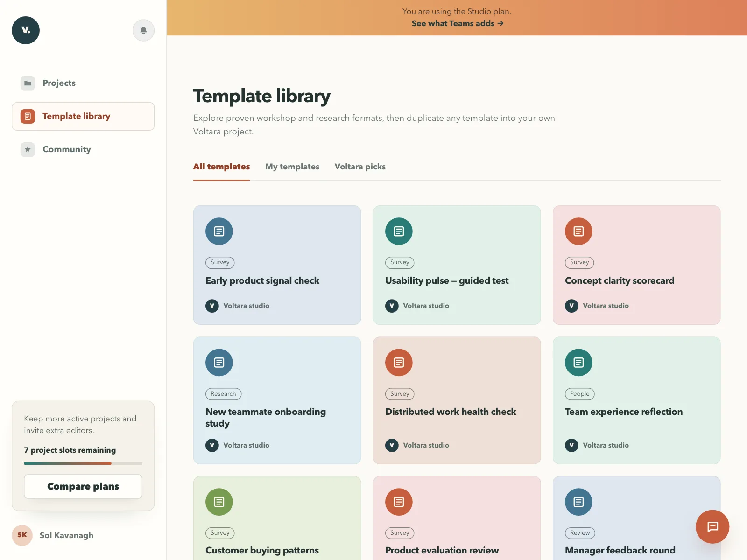Click Survey tag on Early product signal check
This screenshot has width=747, height=560.
point(220,262)
